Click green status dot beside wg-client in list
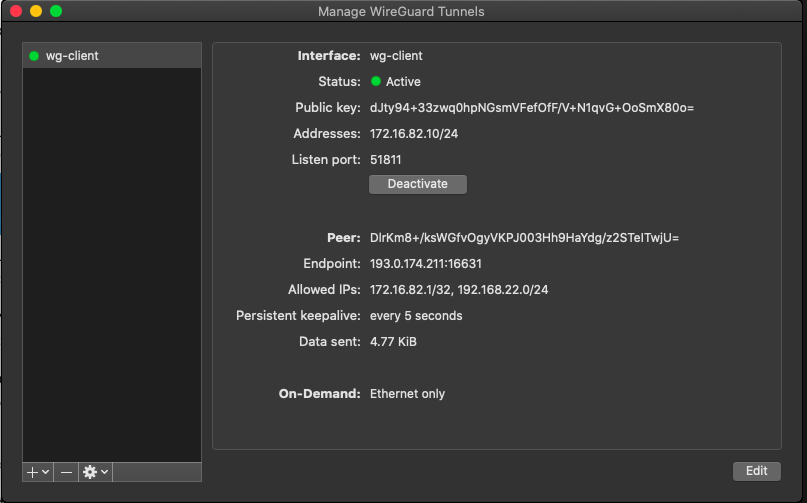Screen dimensions: 807x503 (34, 56)
